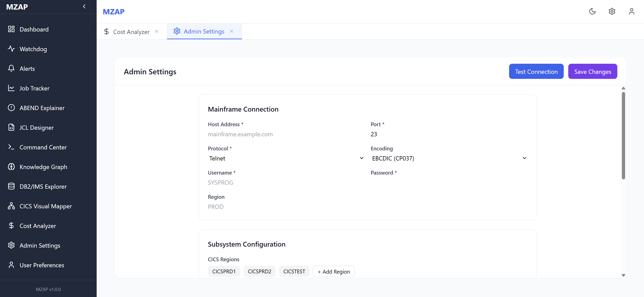Open settings gear icon in top bar
The image size is (644, 297).
612,11
